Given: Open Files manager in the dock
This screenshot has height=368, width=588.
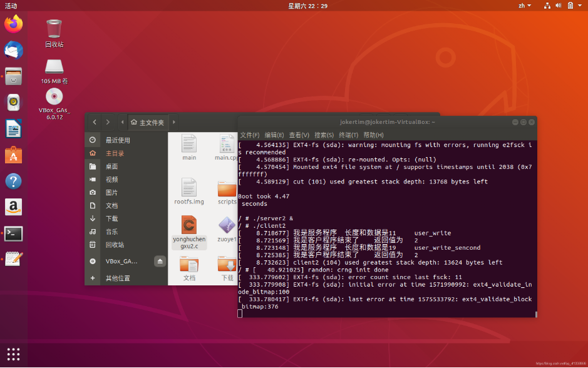Looking at the screenshot, I should (x=14, y=76).
